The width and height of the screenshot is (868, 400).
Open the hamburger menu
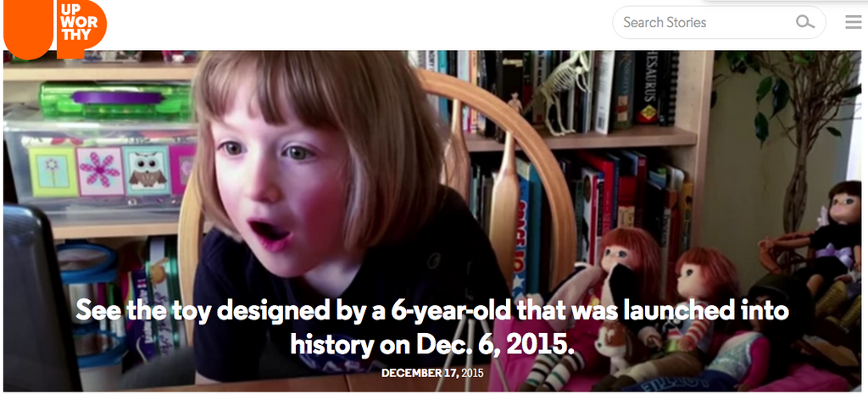(x=853, y=22)
